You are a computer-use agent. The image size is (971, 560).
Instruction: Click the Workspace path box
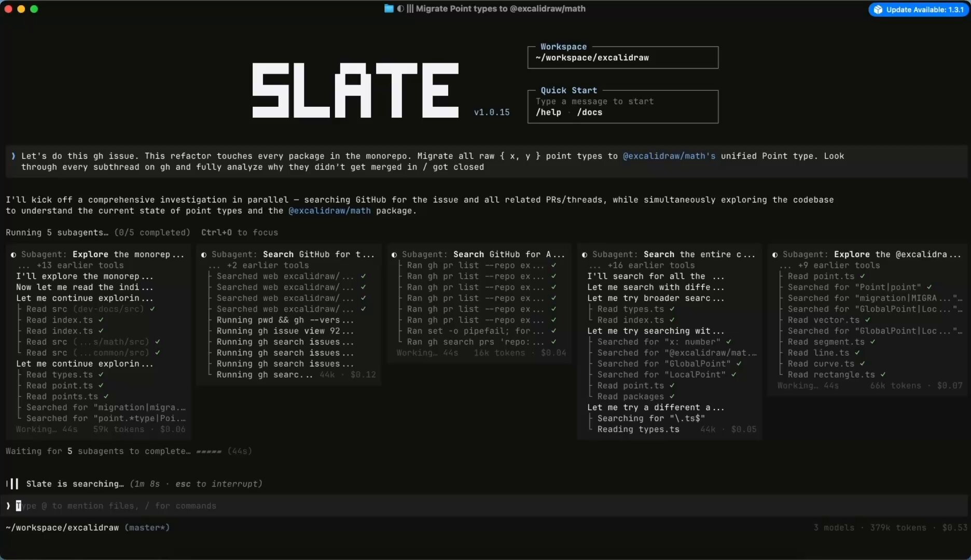click(x=622, y=58)
